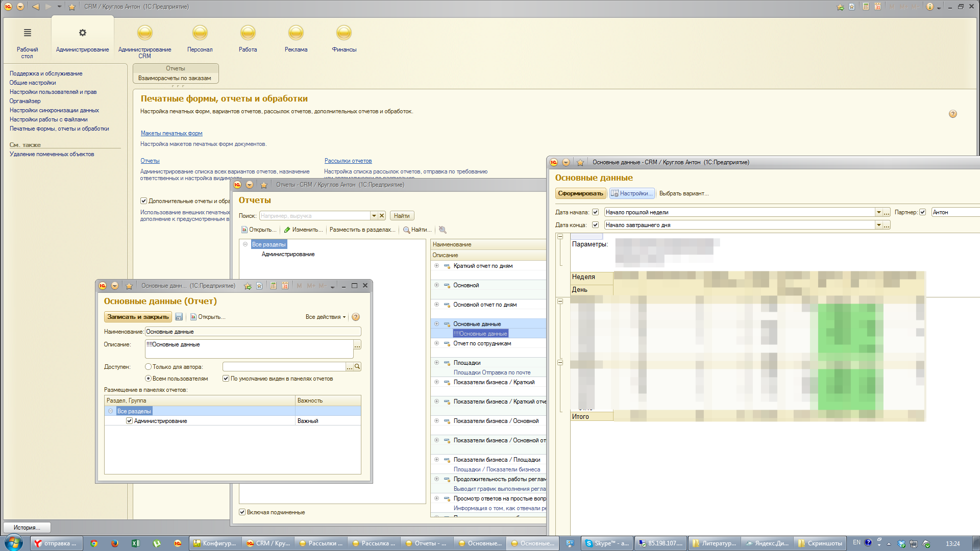Open the Рабочий стол hamburger menu icon
This screenshot has height=551, width=980.
27,33
